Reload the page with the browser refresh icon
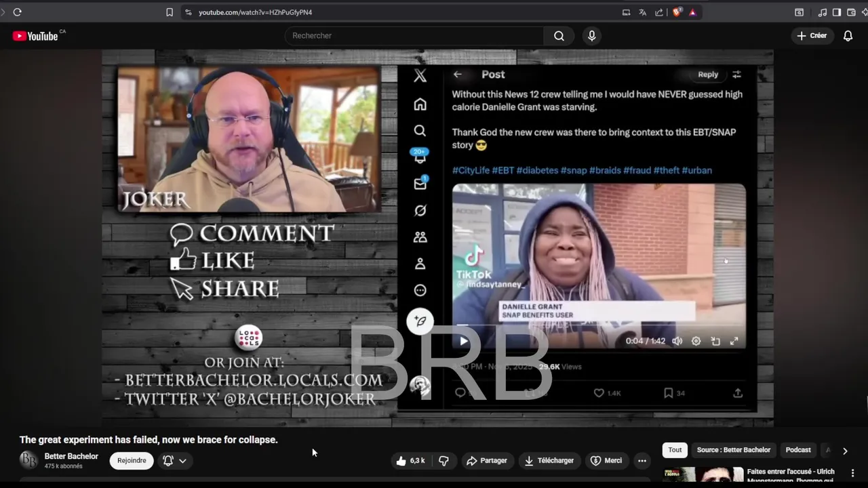The height and width of the screenshot is (488, 868). 17,12
